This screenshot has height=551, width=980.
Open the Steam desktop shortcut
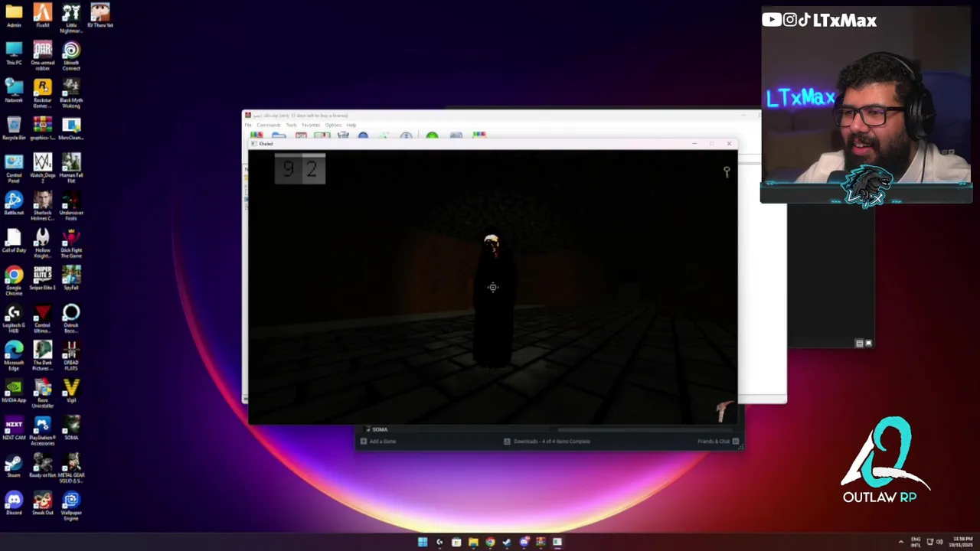pyautogui.click(x=14, y=465)
